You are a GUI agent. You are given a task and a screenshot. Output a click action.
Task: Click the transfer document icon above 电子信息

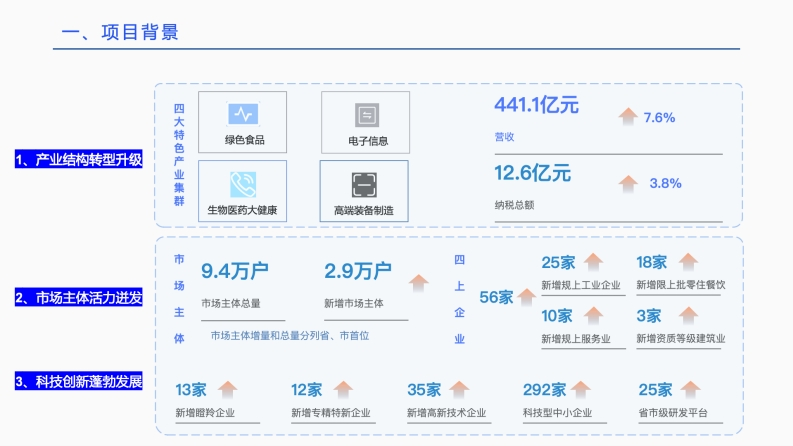tap(367, 115)
